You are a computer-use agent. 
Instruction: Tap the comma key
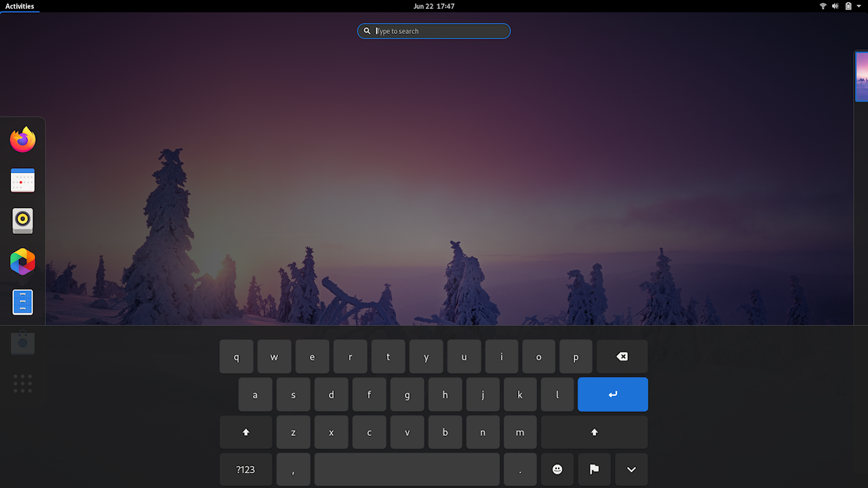(293, 470)
